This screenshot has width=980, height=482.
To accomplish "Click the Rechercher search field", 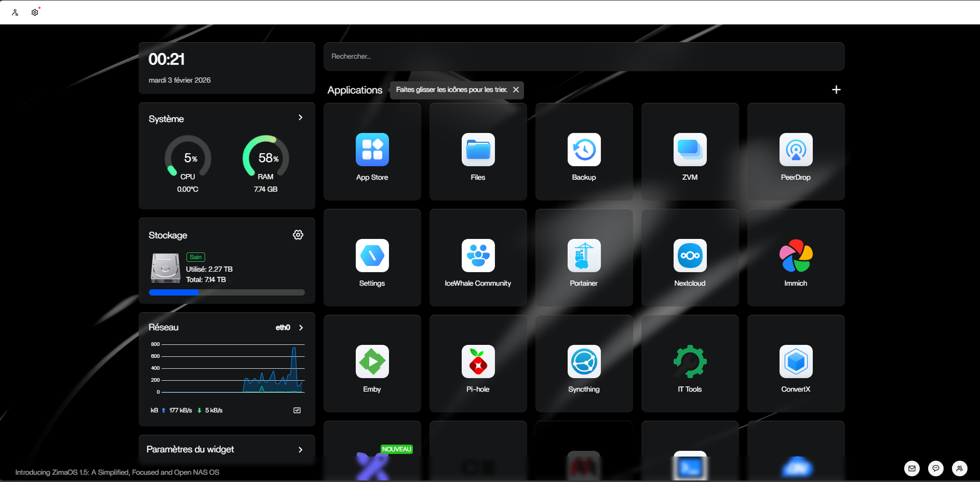I will click(584, 57).
